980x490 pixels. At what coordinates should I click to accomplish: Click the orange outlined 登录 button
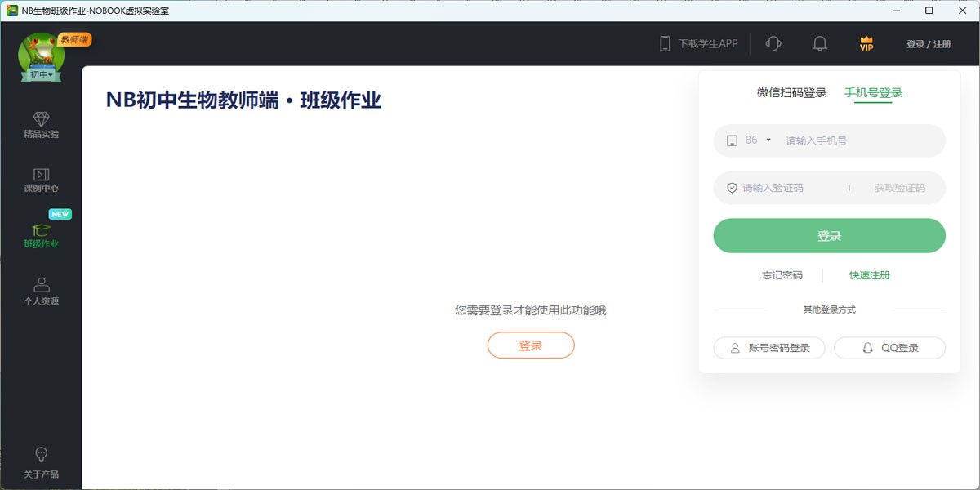pos(531,345)
